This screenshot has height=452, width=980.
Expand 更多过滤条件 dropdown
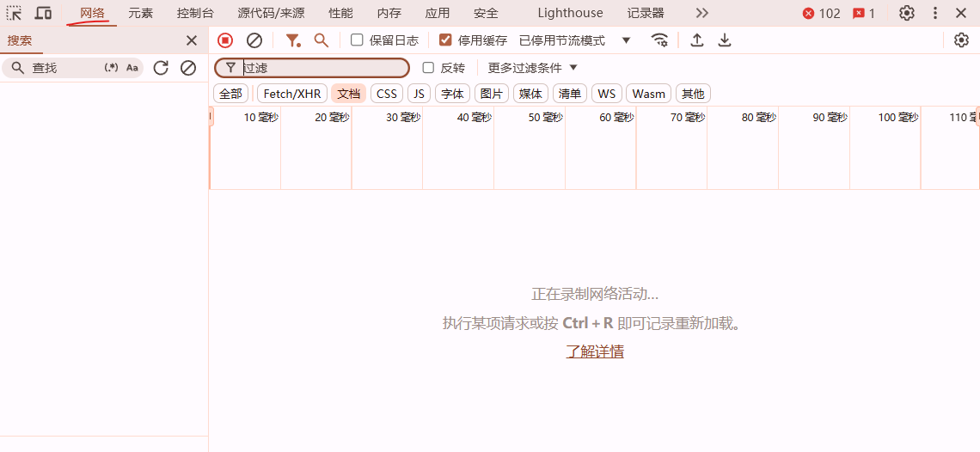[533, 68]
